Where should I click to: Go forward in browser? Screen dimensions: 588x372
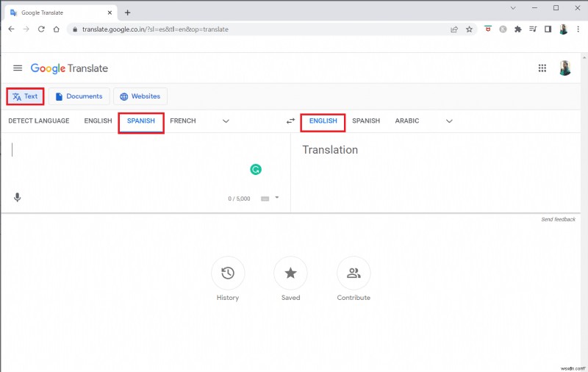tap(26, 29)
